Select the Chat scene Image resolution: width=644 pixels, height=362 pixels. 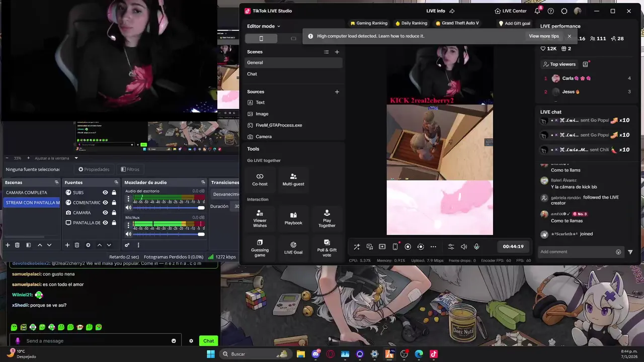293,74
